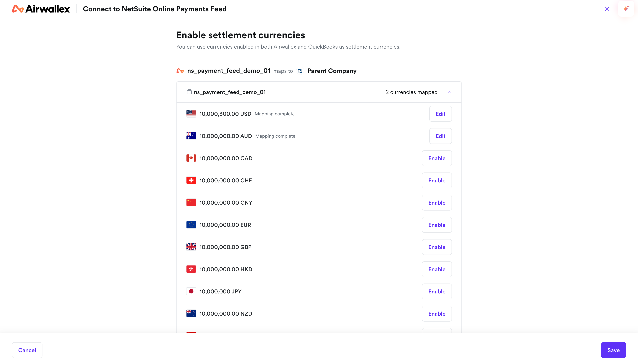Click the US flag icon for USD
The image size is (638, 364).
[191, 114]
